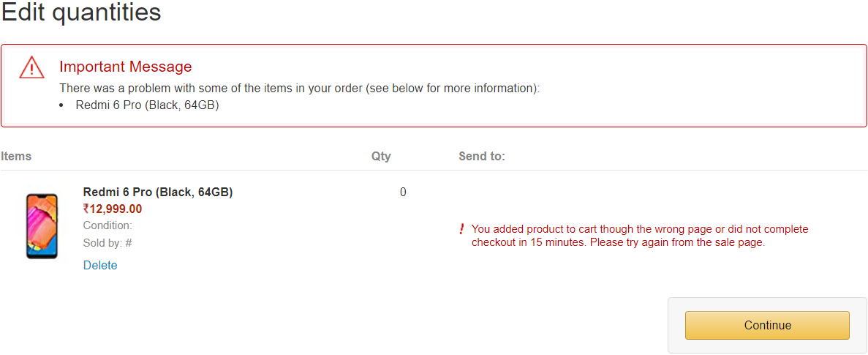The image size is (868, 355).
Task: Click the ₹12,999.00 price
Action: (113, 209)
